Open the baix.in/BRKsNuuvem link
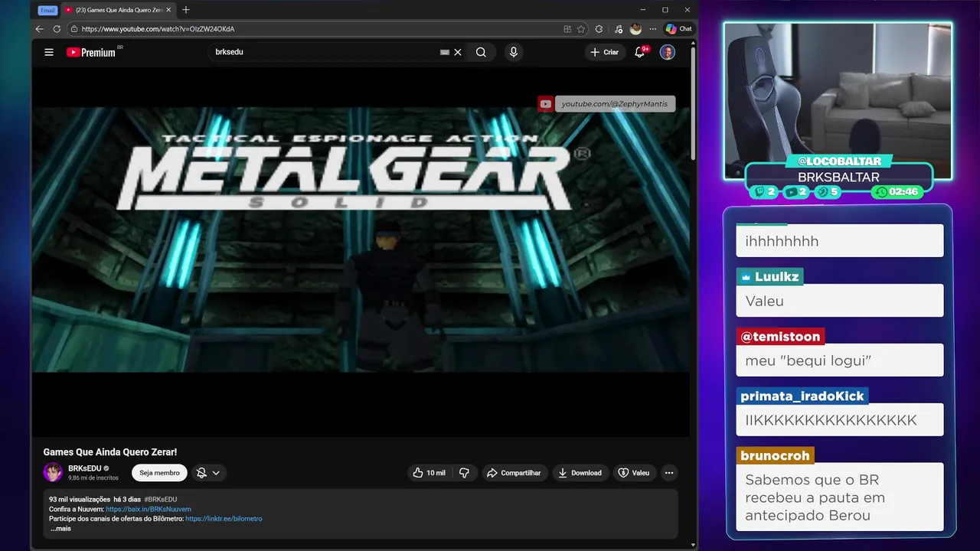Viewport: 980px width, 551px height. tap(149, 509)
